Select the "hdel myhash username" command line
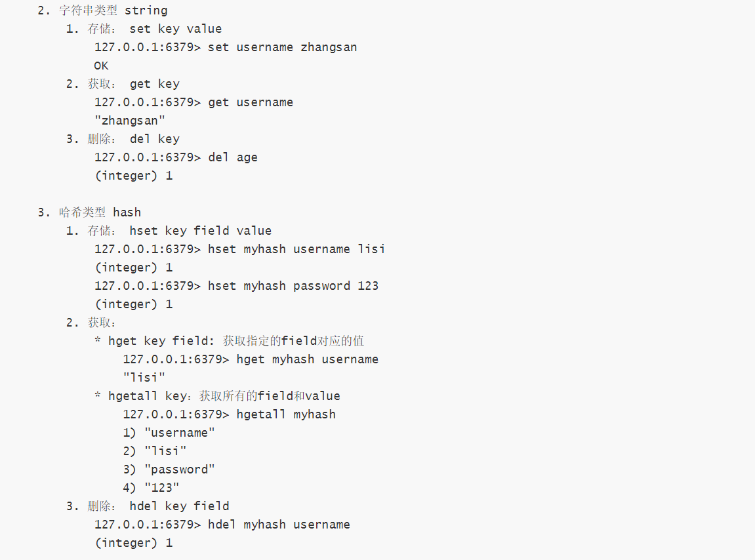Screen dimensions: 755x560 [x=222, y=525]
